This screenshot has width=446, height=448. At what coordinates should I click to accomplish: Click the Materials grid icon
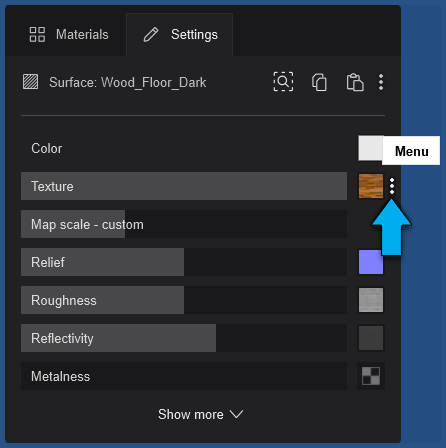pos(37,34)
